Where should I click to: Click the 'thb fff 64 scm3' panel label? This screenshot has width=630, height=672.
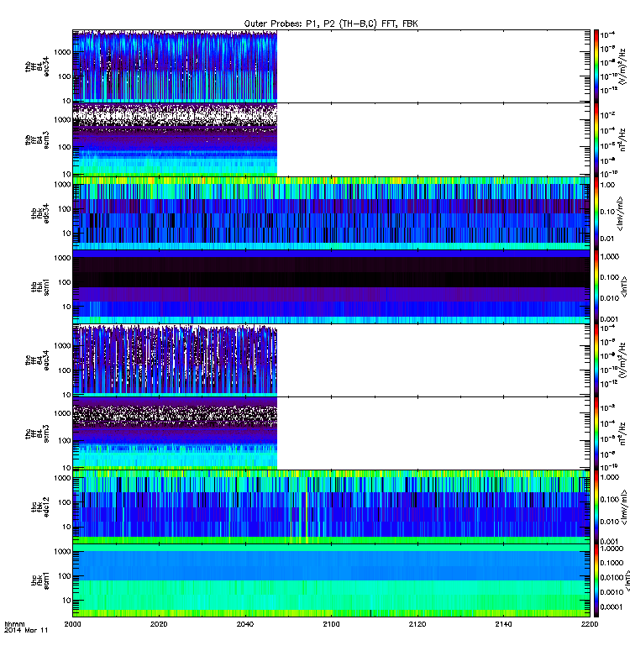coord(37,140)
